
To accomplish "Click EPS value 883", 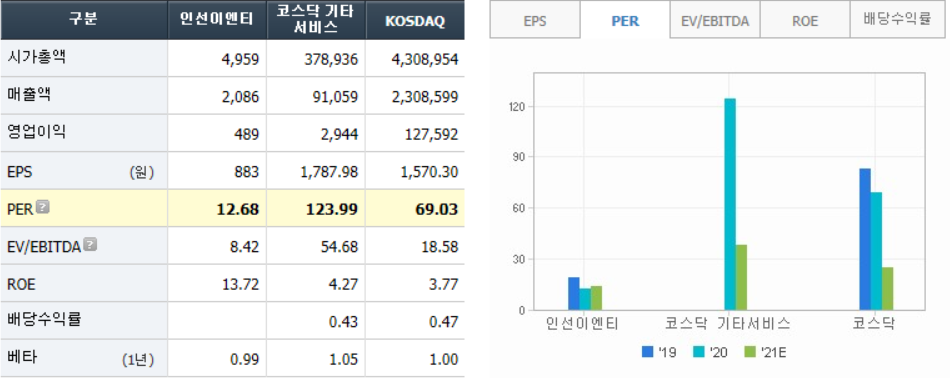I will point(247,172).
